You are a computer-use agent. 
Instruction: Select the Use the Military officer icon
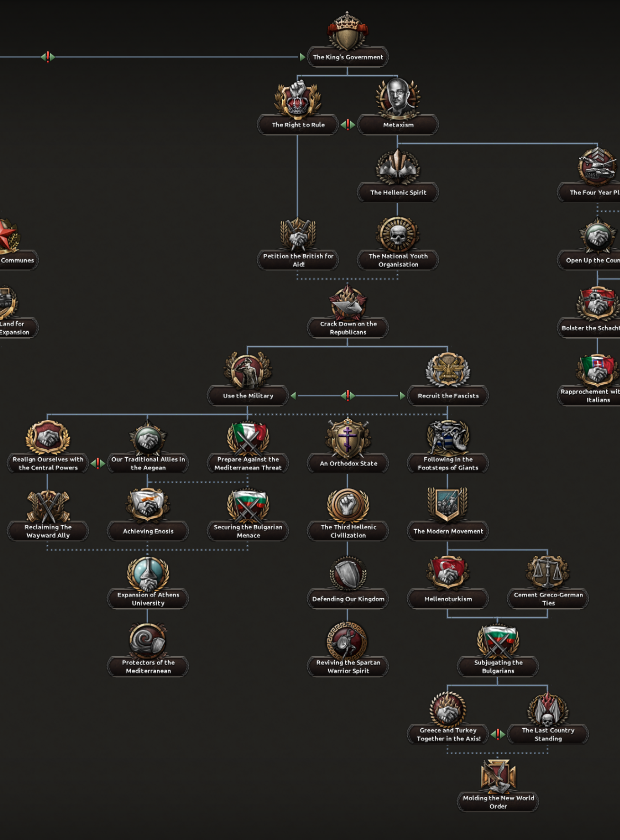coord(248,370)
